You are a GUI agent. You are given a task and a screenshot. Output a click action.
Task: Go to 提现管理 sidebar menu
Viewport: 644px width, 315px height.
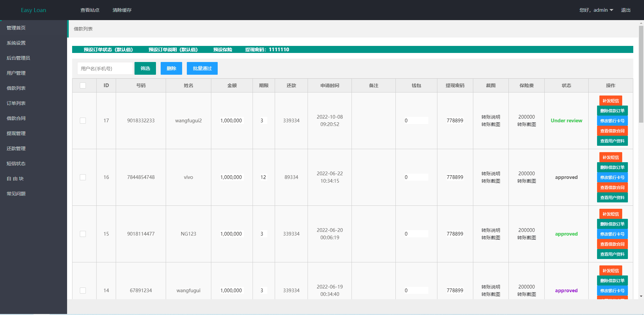(16, 133)
